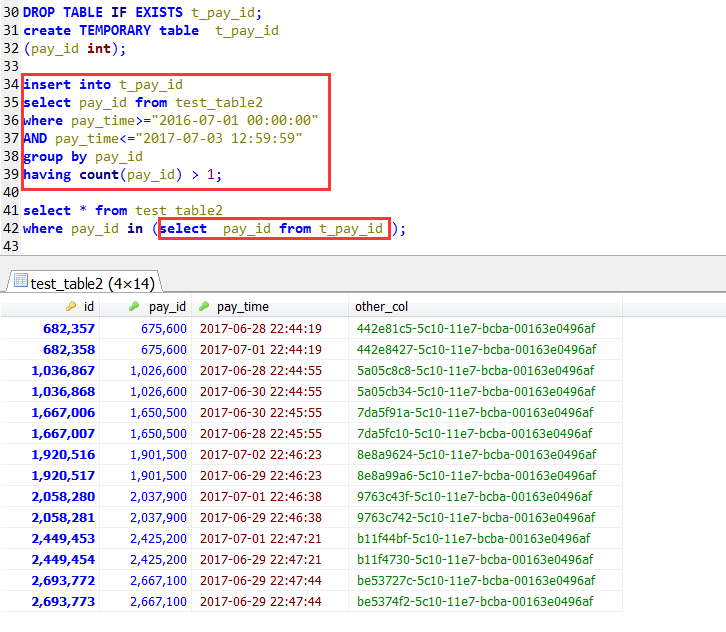The image size is (726, 632).
Task: Sort by the other_col column header
Action: click(381, 307)
